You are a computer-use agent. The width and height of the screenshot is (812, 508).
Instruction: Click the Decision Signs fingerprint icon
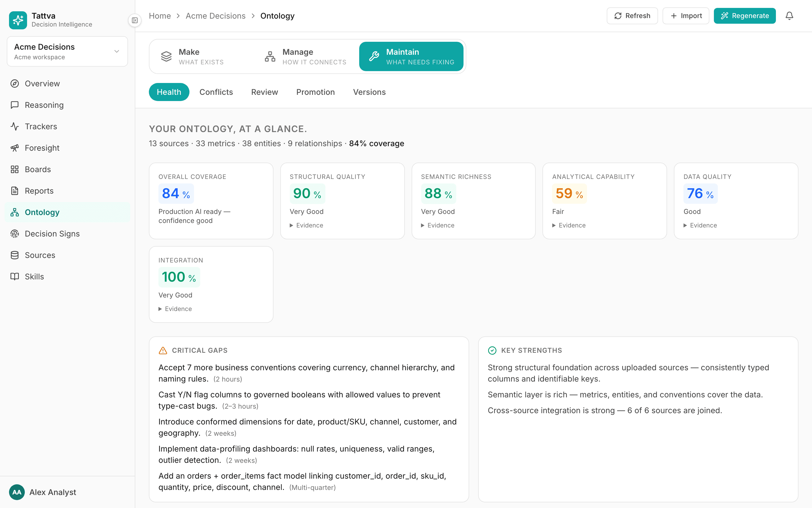pyautogui.click(x=15, y=234)
